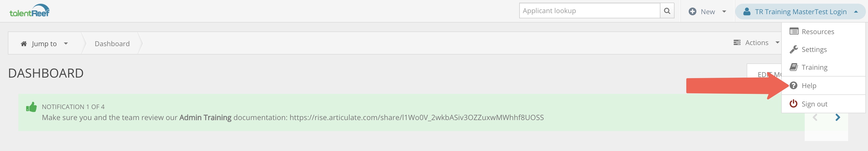Open the Jump to dropdown
868x151 pixels.
pyautogui.click(x=44, y=44)
